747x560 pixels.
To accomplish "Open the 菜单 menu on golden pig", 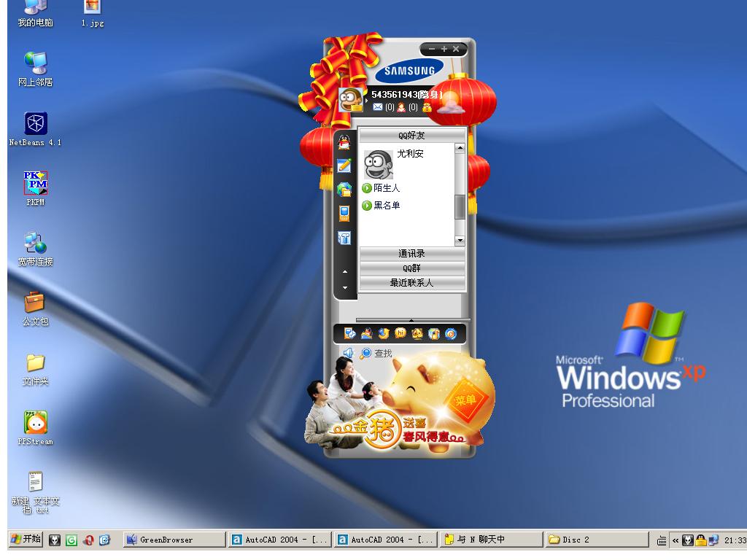I will [x=465, y=400].
